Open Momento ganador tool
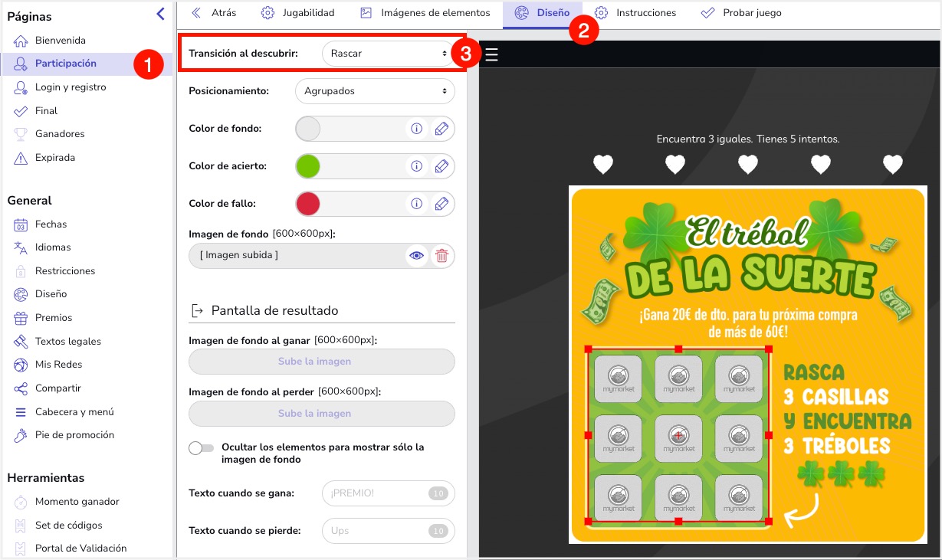 pos(77,502)
